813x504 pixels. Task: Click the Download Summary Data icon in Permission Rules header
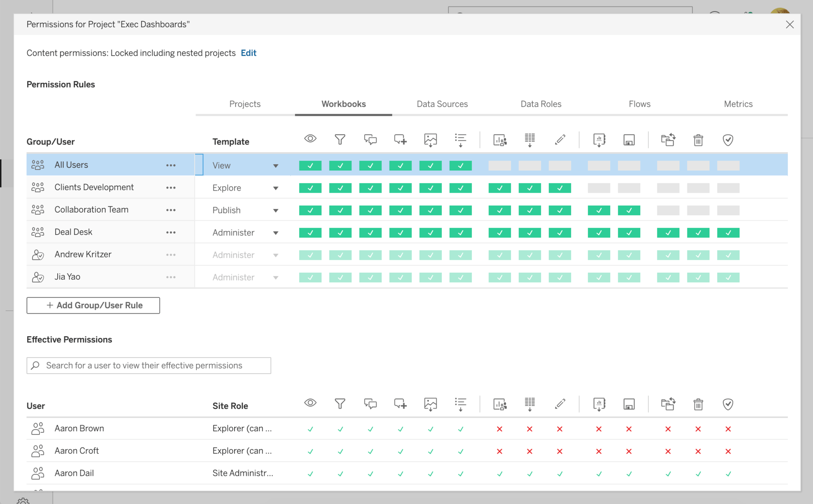click(461, 140)
